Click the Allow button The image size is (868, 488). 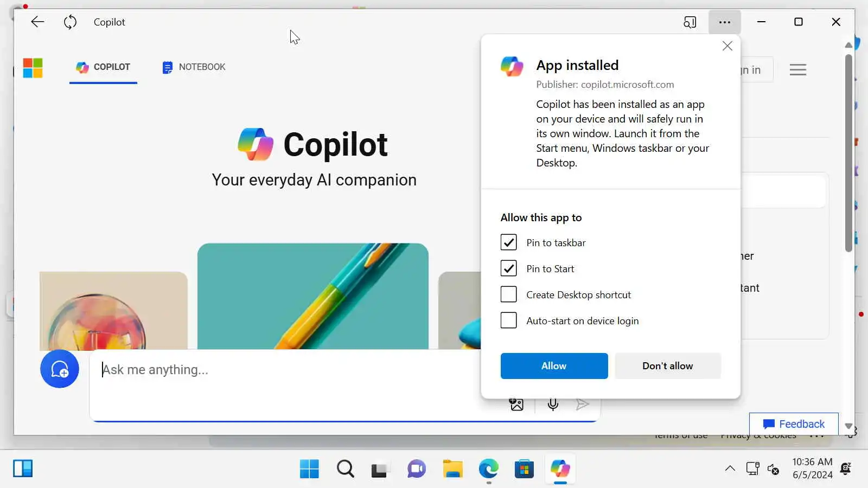tap(554, 366)
